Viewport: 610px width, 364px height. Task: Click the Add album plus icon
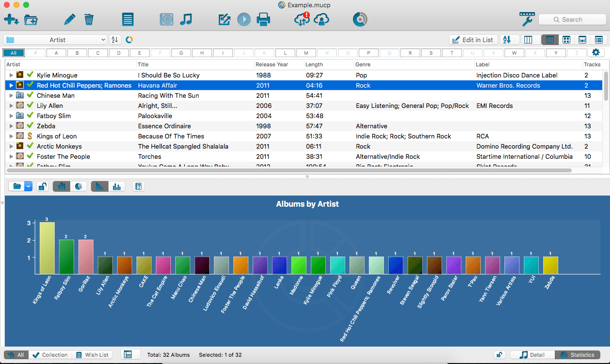point(11,19)
